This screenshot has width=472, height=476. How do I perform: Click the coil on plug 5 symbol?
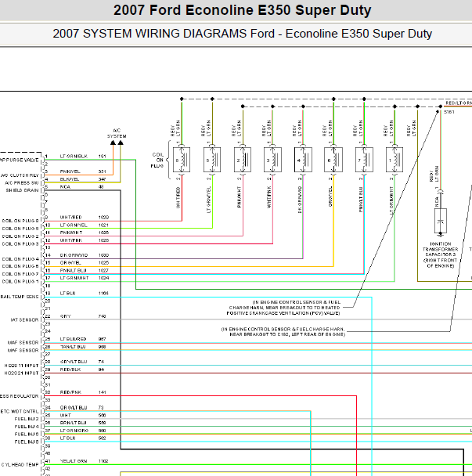(x=212, y=160)
